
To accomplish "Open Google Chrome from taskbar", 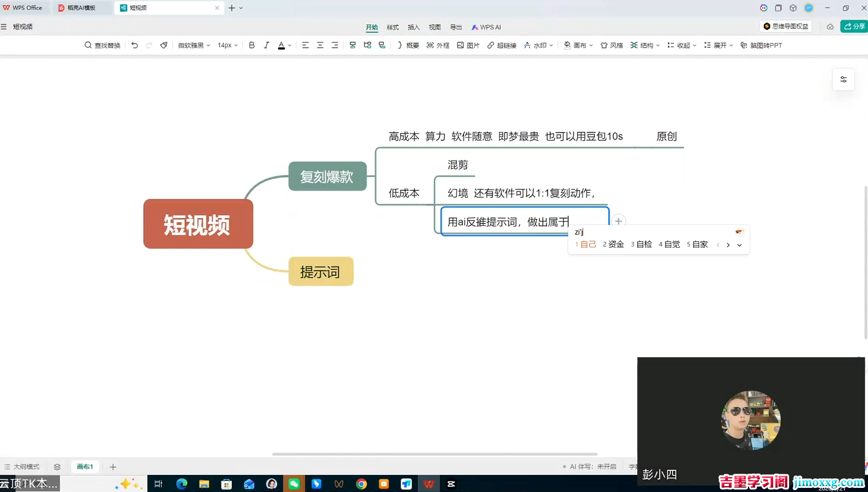I will tap(362, 484).
